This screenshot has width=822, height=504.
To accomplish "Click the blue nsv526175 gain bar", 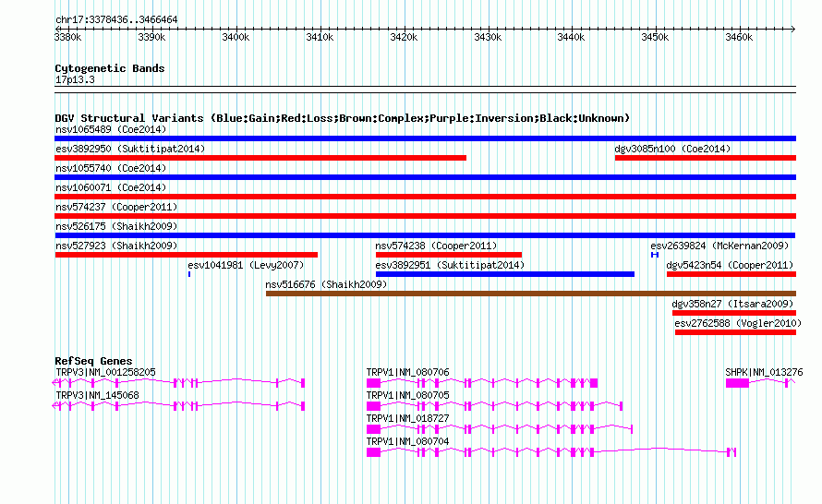I will (x=425, y=235).
